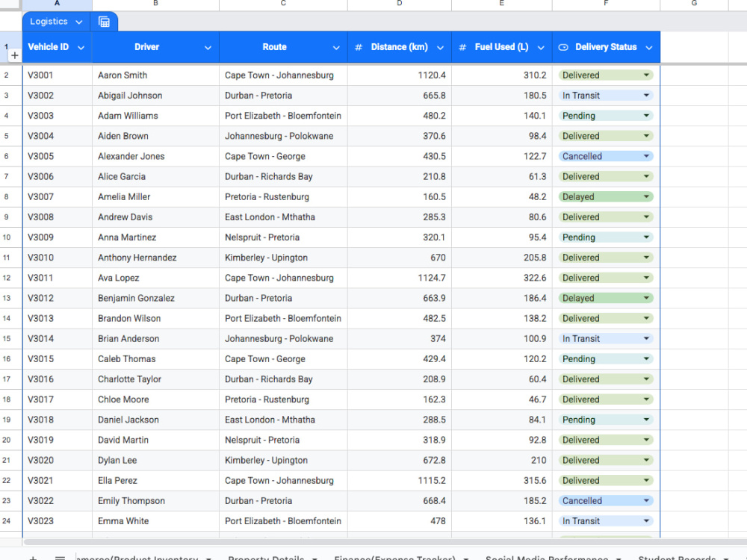Select the distance value 672.8
The image size is (747, 560).
(x=400, y=461)
